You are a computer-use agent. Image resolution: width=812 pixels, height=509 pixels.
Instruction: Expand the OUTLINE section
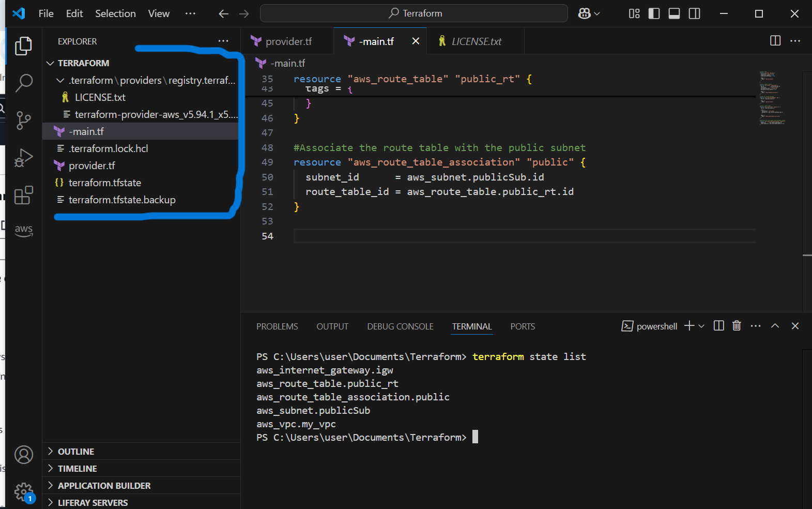coord(142,452)
